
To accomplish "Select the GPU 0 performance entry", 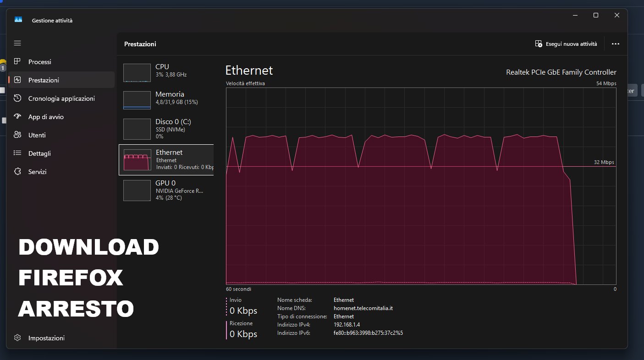I will point(137,190).
